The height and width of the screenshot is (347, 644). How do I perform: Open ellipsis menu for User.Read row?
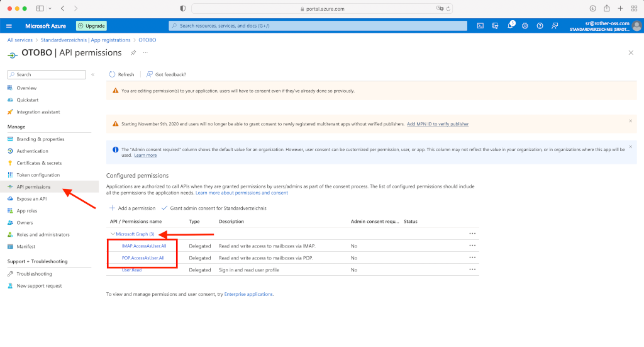tap(472, 270)
